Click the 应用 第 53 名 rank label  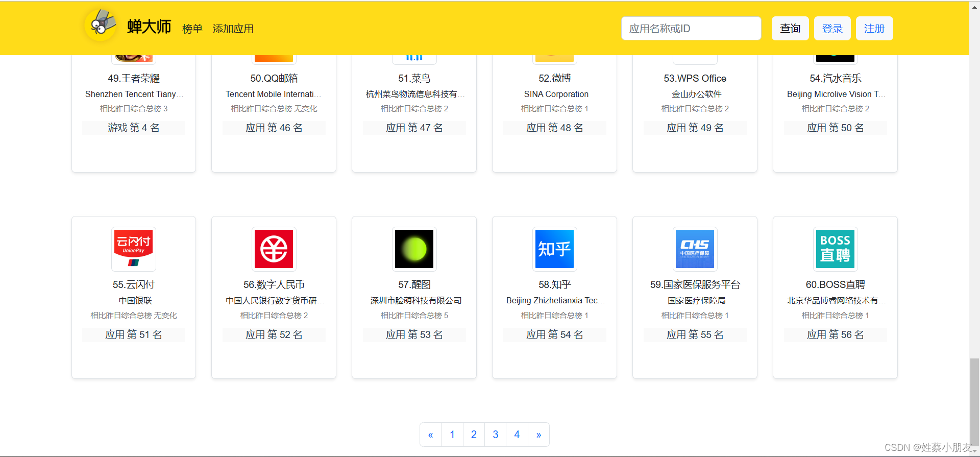[414, 334]
